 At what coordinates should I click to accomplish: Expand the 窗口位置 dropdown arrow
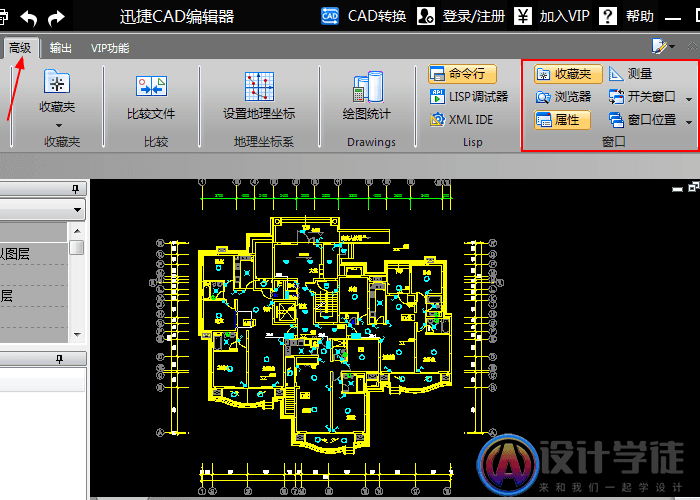coord(689,122)
